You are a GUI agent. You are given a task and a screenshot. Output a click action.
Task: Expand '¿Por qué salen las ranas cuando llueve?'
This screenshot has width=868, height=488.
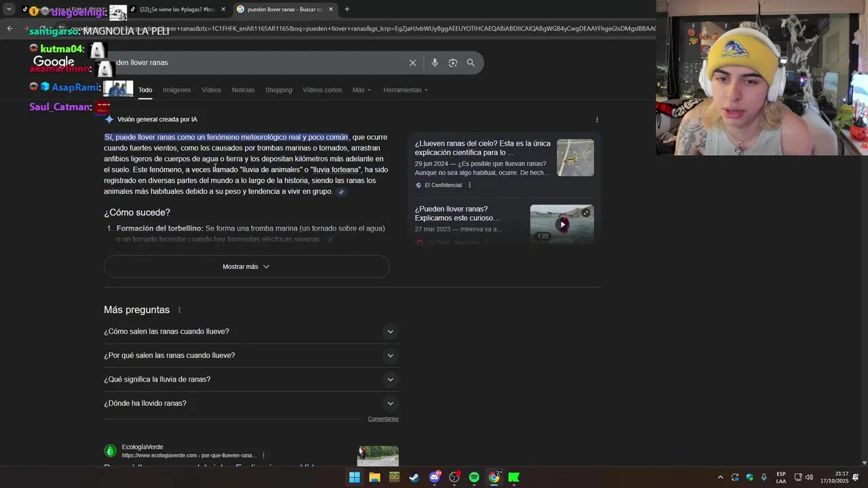coord(251,355)
